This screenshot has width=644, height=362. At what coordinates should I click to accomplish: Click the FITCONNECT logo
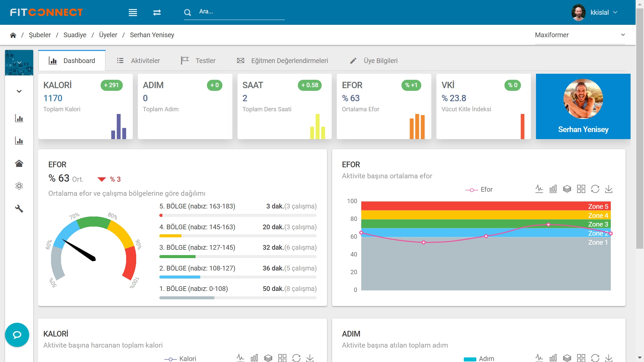click(x=46, y=12)
